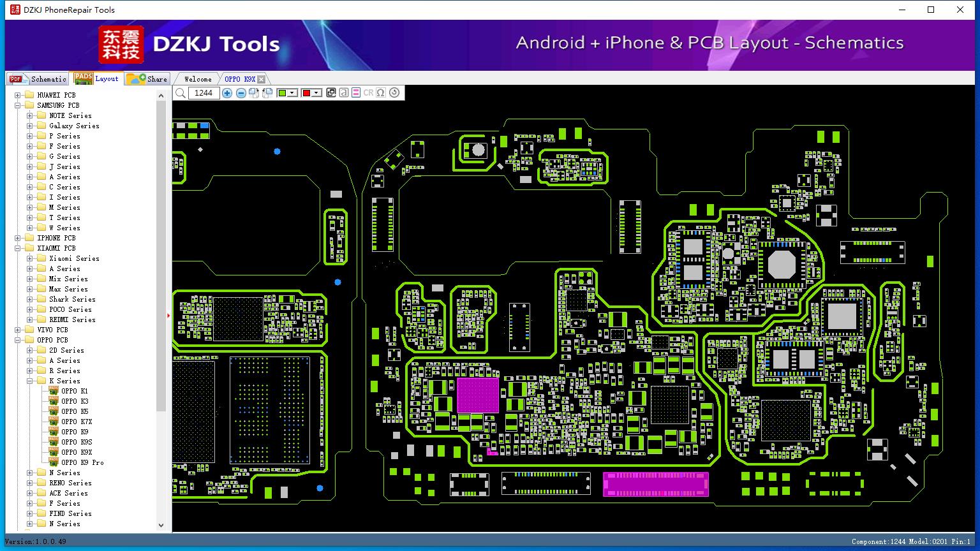This screenshot has width=980, height=551.
Task: Click the circular reset-rotation icon
Action: click(x=394, y=93)
